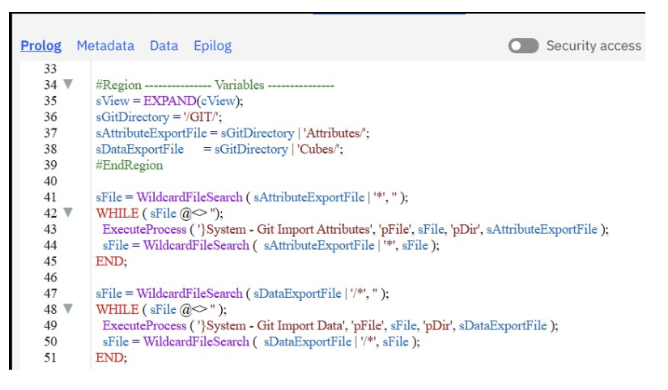668x390 pixels.
Task: Click the WildcardFileSearch call on line 41
Action: tap(252, 197)
